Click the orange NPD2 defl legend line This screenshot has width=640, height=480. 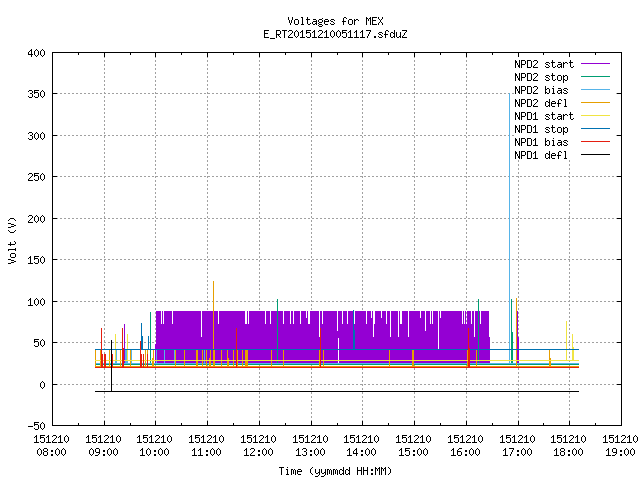pyautogui.click(x=595, y=103)
